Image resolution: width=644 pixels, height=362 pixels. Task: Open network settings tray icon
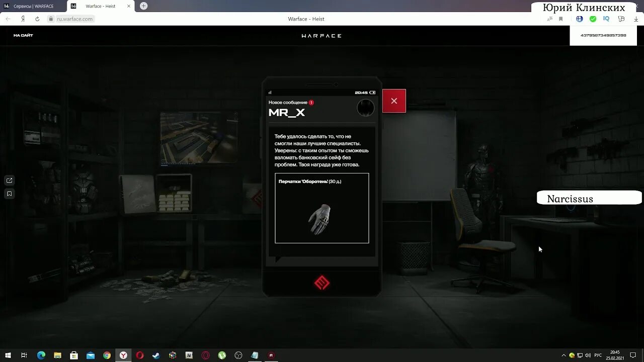click(x=580, y=355)
